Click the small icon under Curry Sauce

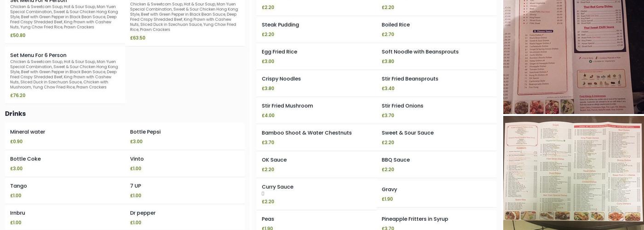[263, 194]
